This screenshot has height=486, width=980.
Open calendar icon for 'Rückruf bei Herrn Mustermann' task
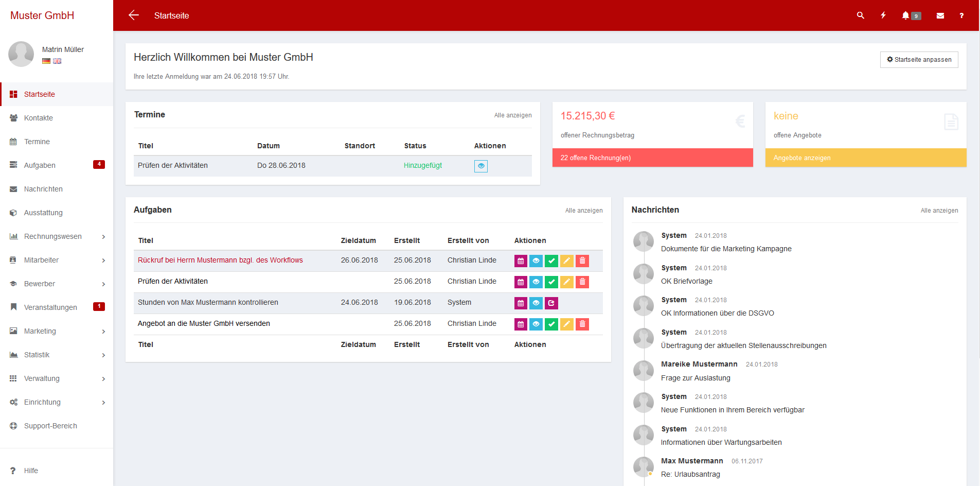click(521, 261)
